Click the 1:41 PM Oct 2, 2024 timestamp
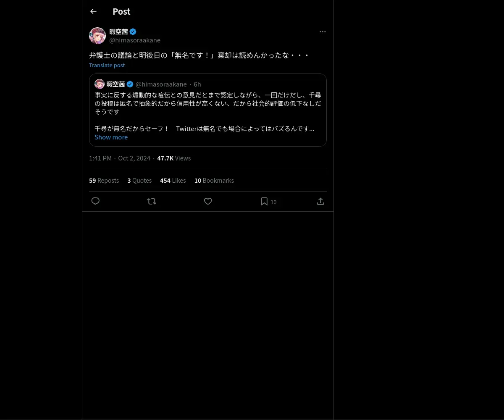The height and width of the screenshot is (420, 504). 120,158
